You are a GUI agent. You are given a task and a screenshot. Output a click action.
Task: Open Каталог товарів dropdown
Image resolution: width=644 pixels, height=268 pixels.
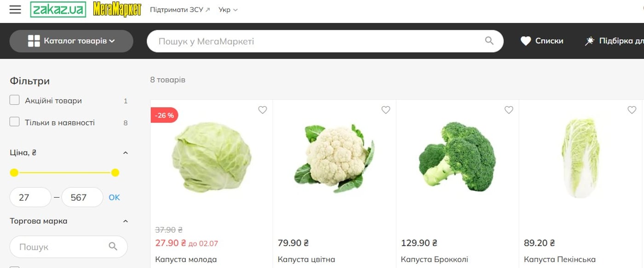click(x=71, y=41)
